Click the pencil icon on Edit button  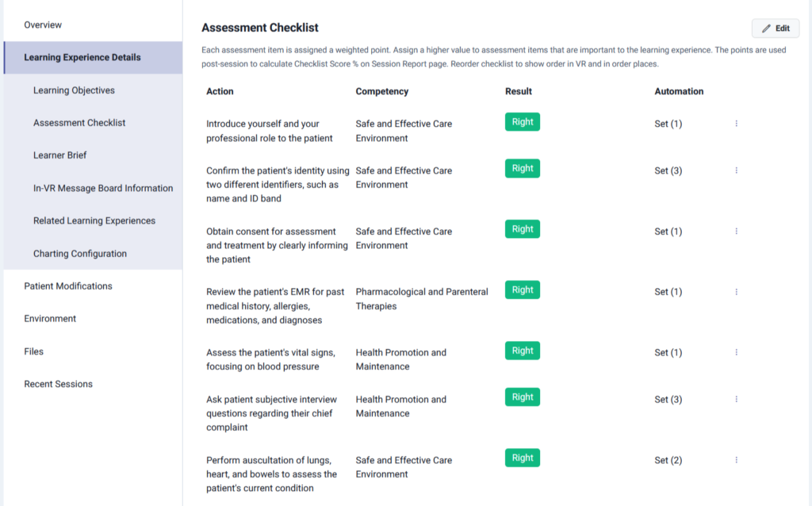click(x=766, y=29)
